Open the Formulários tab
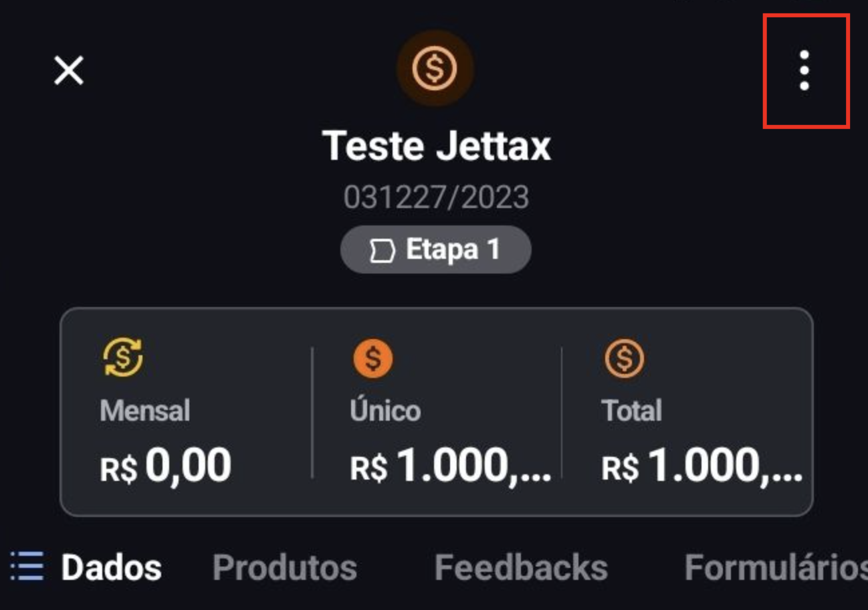The height and width of the screenshot is (610, 868). tap(776, 568)
